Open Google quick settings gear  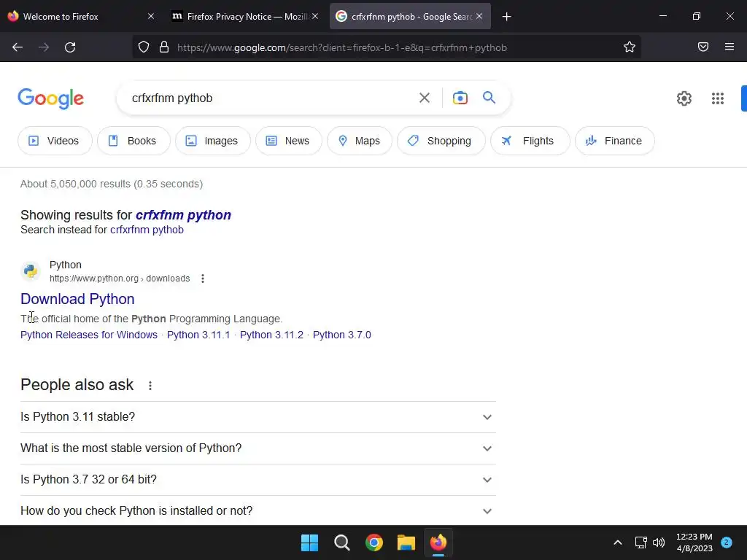[684, 98]
